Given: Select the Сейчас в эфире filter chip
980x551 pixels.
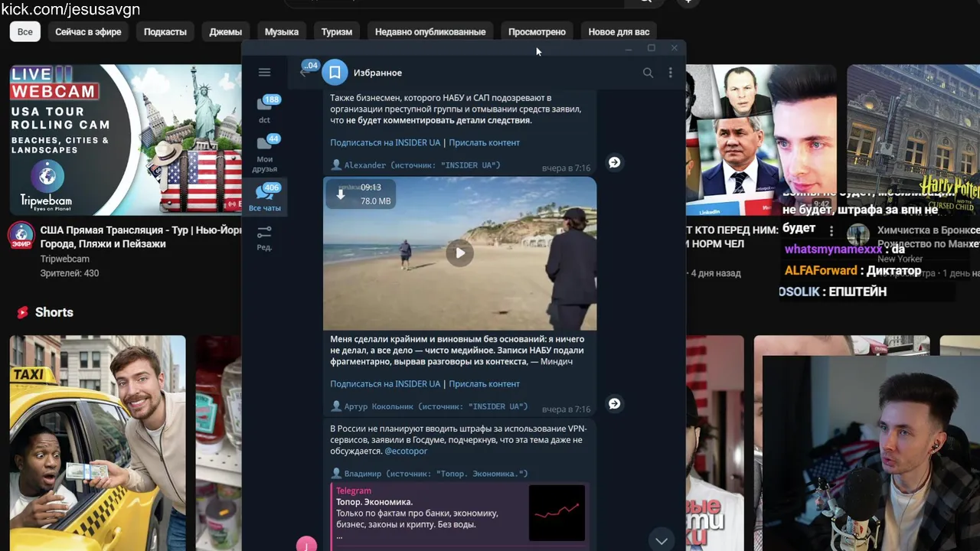Looking at the screenshot, I should (x=88, y=31).
